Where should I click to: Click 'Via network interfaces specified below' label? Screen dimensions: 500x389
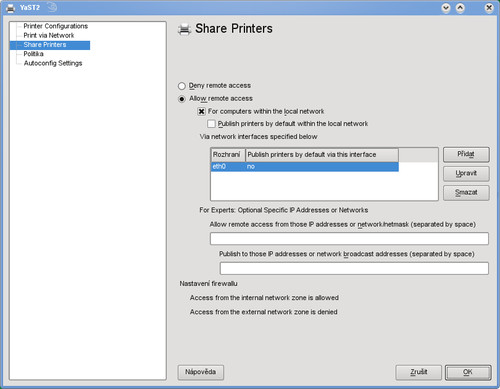[x=258, y=137]
